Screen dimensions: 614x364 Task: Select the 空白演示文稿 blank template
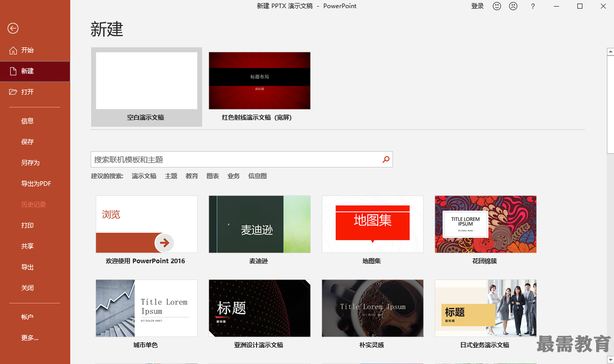[x=147, y=87]
